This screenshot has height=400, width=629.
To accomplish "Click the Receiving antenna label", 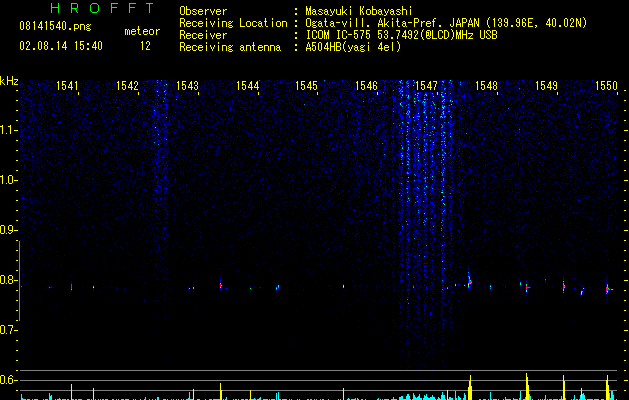I will pyautogui.click(x=230, y=47).
